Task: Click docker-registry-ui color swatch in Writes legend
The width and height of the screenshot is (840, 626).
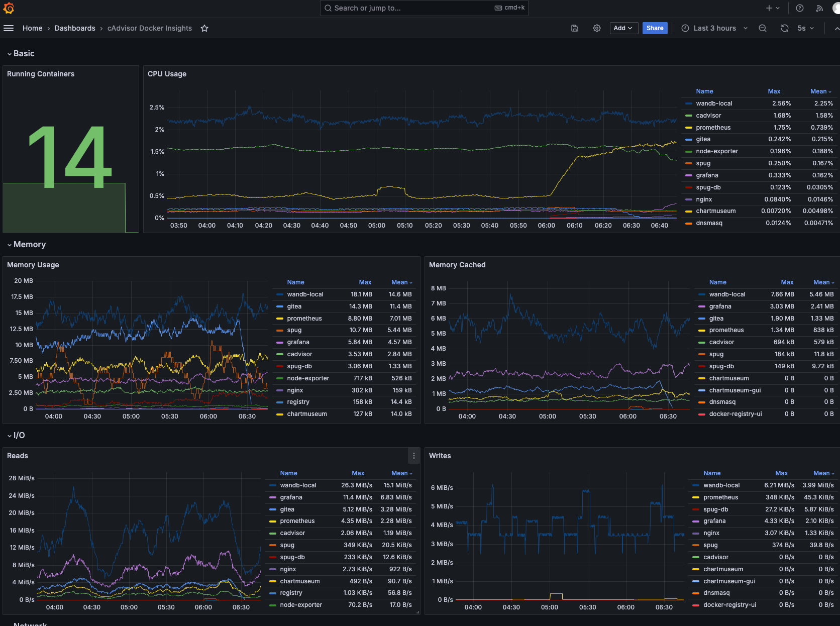Action: point(696,605)
